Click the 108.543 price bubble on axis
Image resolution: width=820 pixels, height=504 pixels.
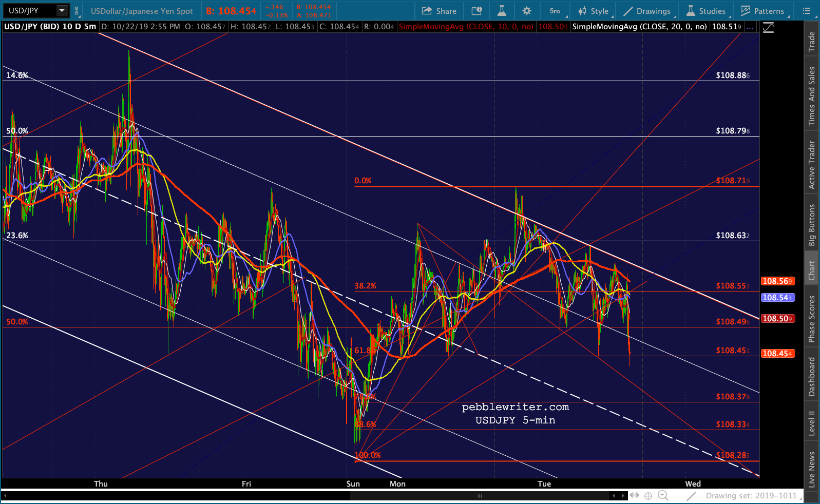click(x=777, y=298)
